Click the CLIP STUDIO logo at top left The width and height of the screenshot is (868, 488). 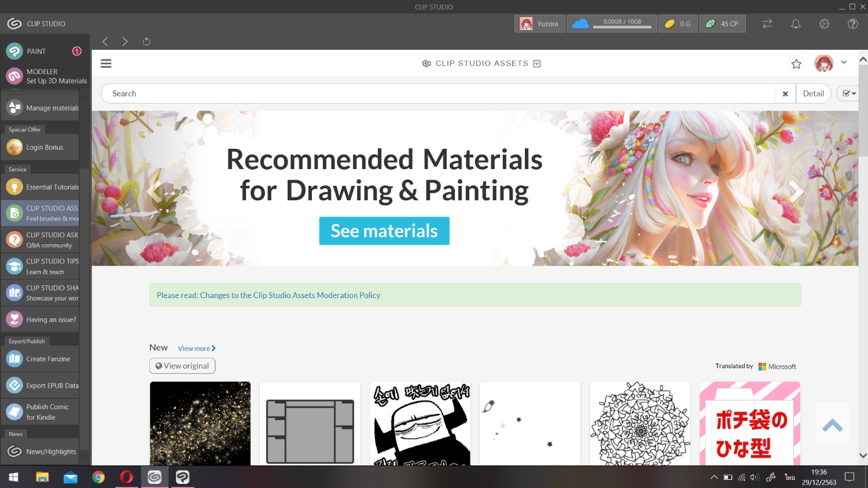pos(14,24)
